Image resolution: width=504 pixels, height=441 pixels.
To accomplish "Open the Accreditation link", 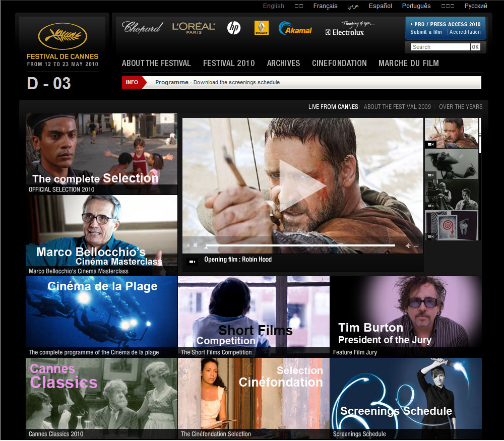I will click(465, 32).
